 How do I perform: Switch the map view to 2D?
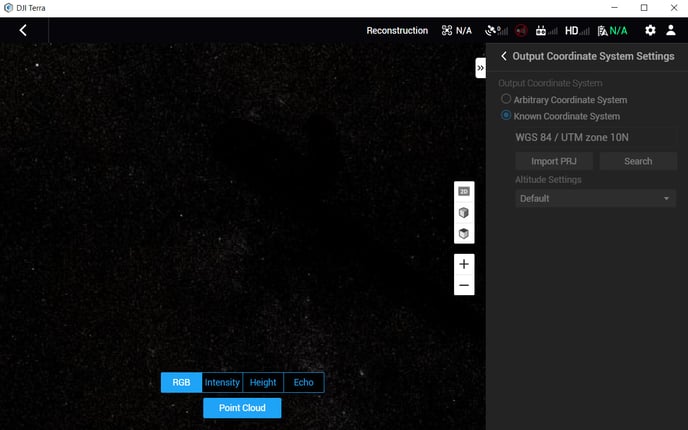(464, 191)
